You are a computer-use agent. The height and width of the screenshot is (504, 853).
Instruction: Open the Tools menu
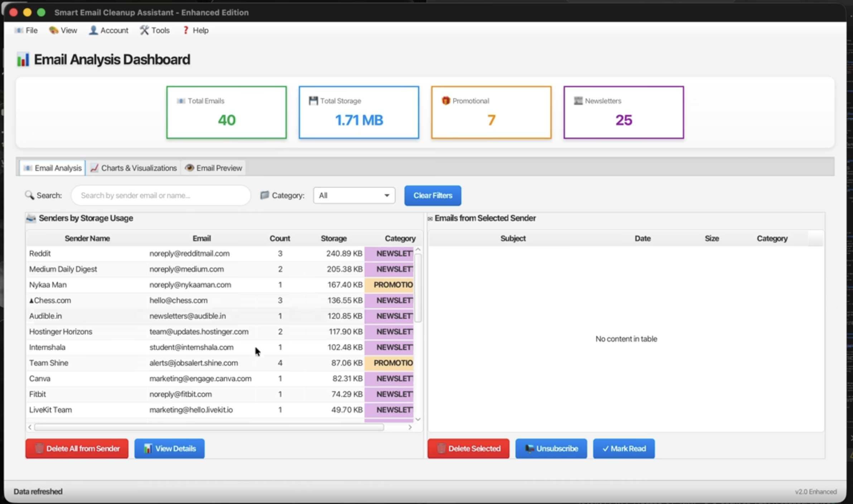(x=155, y=30)
